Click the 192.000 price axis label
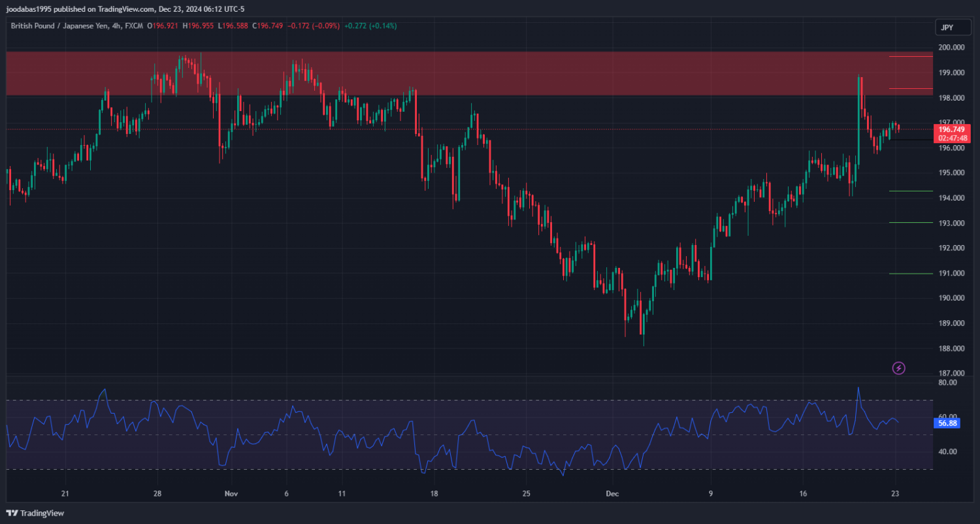Viewport: 980px width, 524px height. (x=952, y=248)
